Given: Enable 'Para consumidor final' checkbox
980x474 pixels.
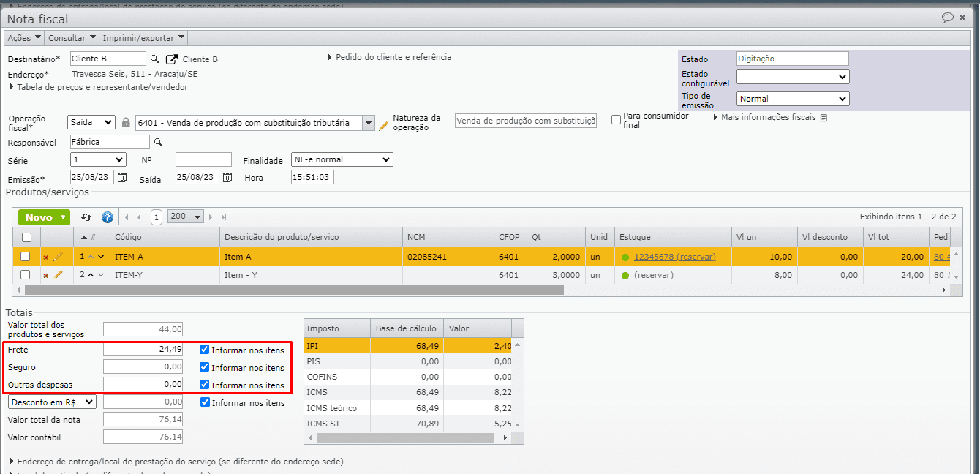Looking at the screenshot, I should (616, 119).
